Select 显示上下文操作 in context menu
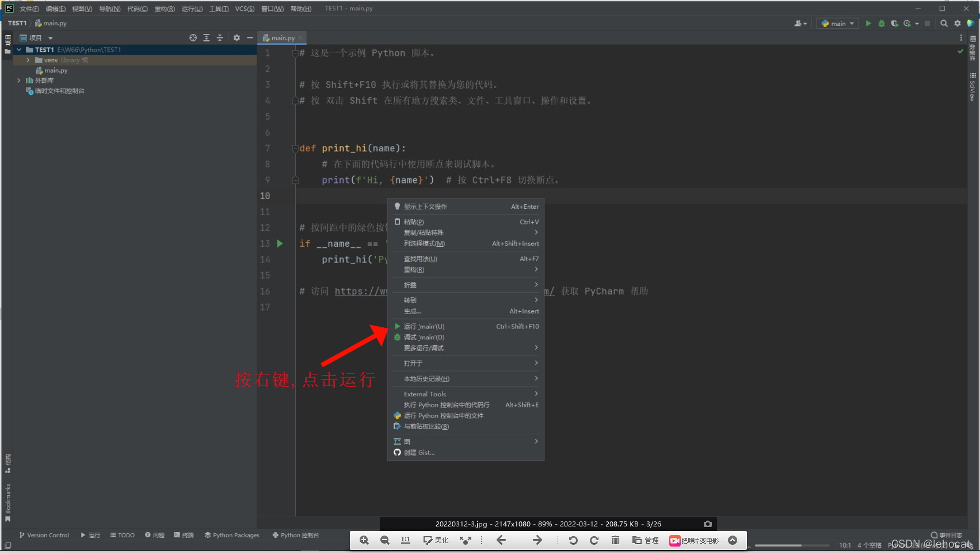Screen dimensions: 980x554 click(x=466, y=207)
